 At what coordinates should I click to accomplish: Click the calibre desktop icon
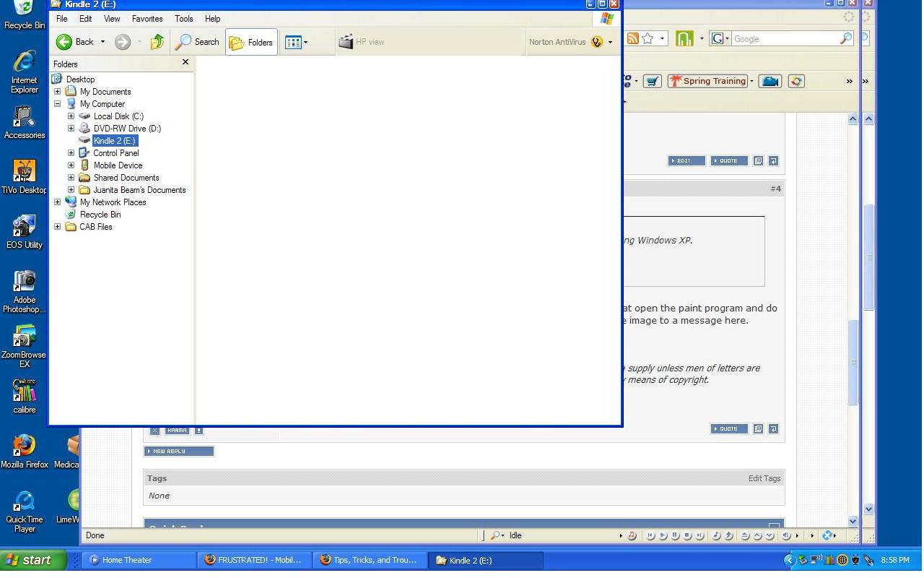pyautogui.click(x=25, y=396)
